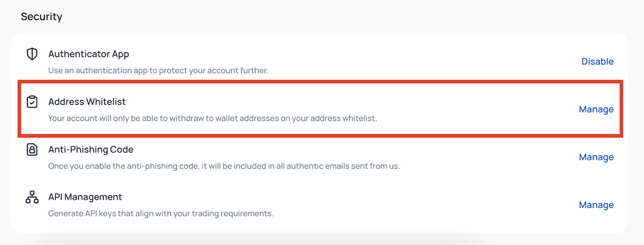This screenshot has height=245, width=644.
Task: Click the API key generation description text
Action: 161,214
